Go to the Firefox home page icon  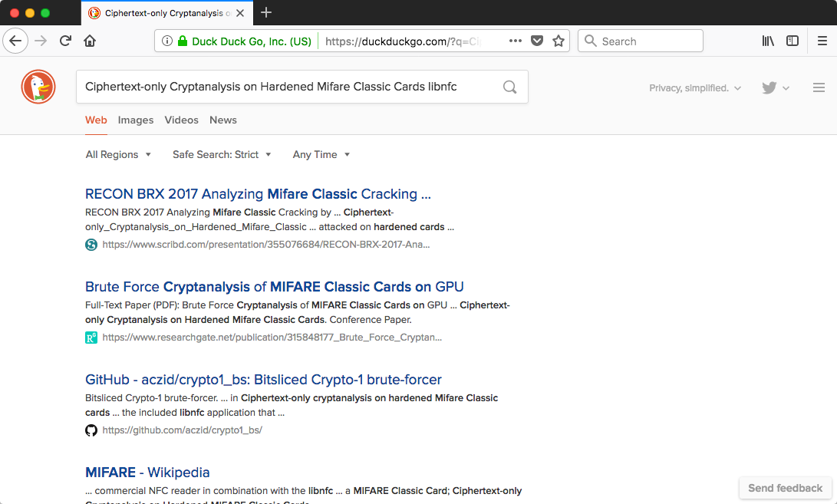click(90, 41)
